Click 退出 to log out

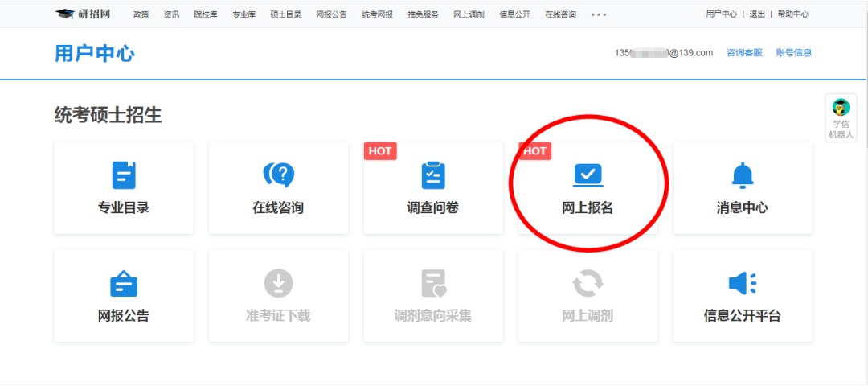(757, 14)
